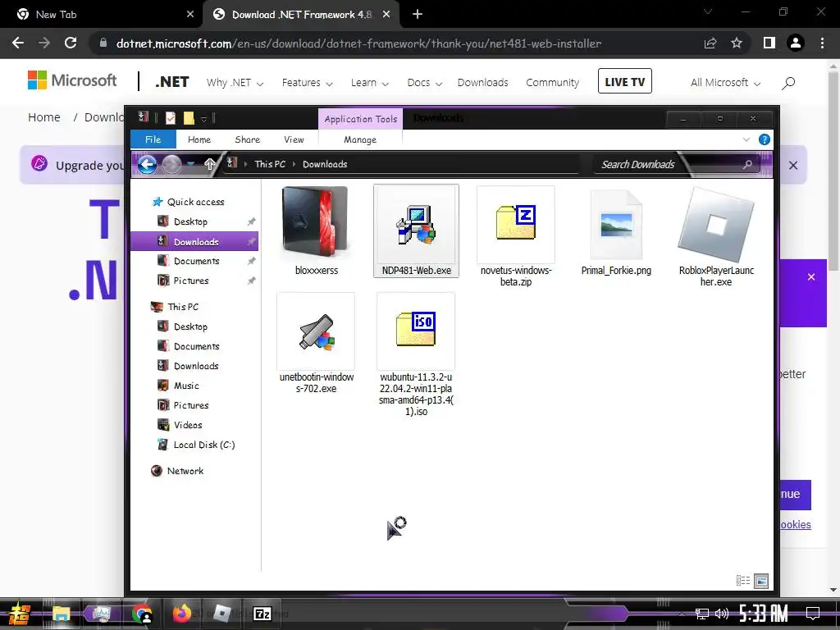Expand the All Microsoft dropdown
The image size is (840, 630).
coord(725,83)
